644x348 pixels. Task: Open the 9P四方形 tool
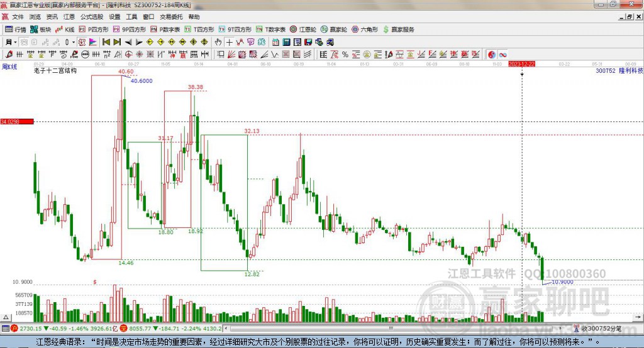130,30
